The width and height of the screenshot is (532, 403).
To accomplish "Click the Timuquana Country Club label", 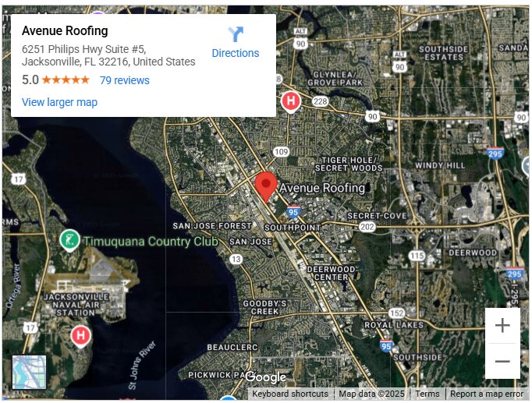I will click(151, 242).
